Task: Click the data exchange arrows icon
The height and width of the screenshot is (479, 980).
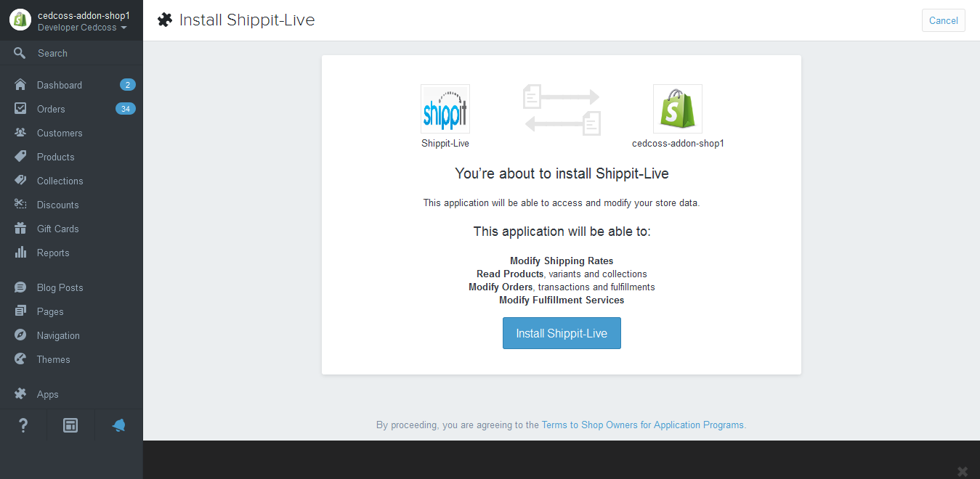Action: [562, 109]
